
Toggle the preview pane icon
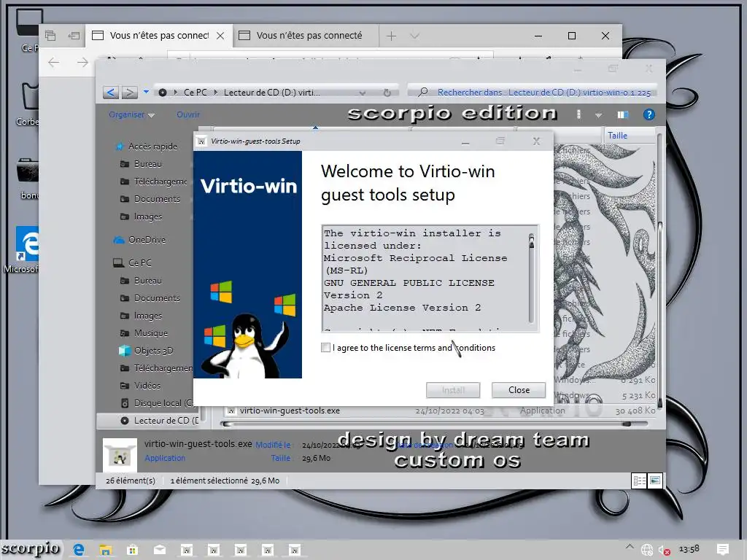(623, 114)
